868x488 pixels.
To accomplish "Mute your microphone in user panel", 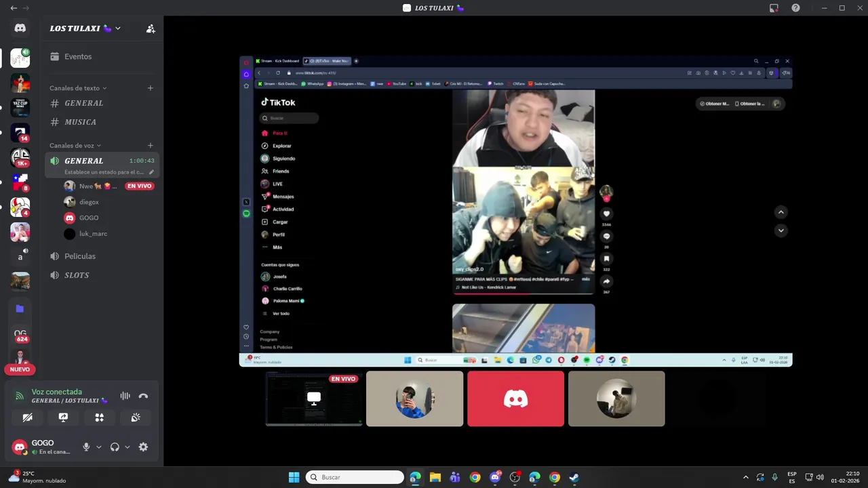I will point(86,447).
